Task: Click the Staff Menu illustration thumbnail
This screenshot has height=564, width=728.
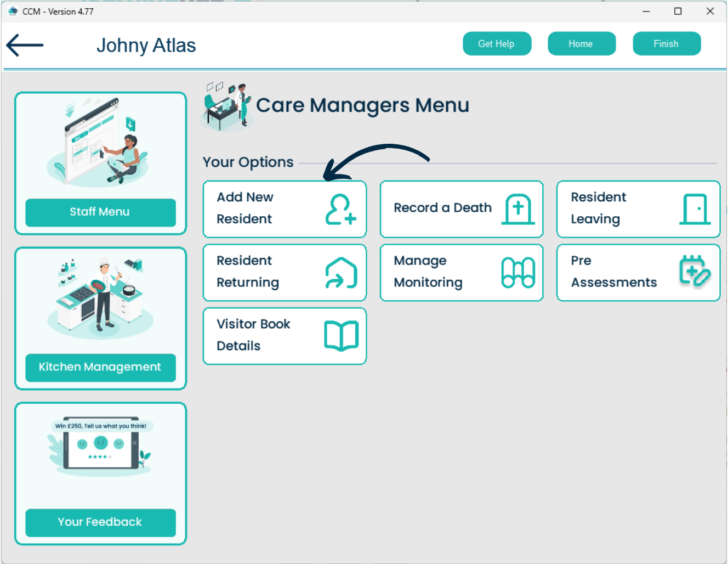Action: coord(99,143)
